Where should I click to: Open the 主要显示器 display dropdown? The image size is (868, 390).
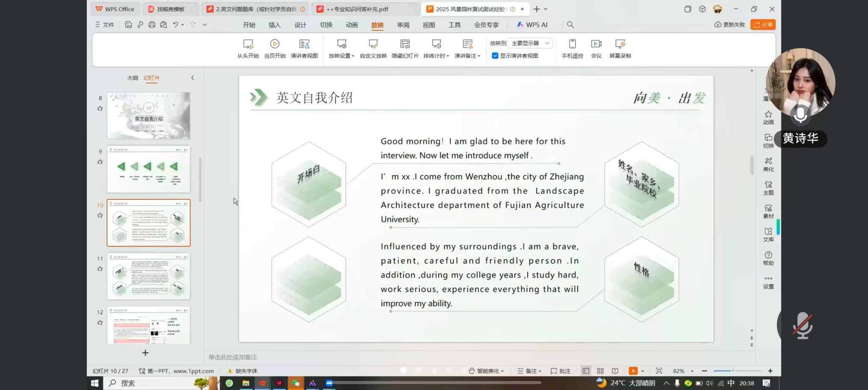pyautogui.click(x=530, y=43)
